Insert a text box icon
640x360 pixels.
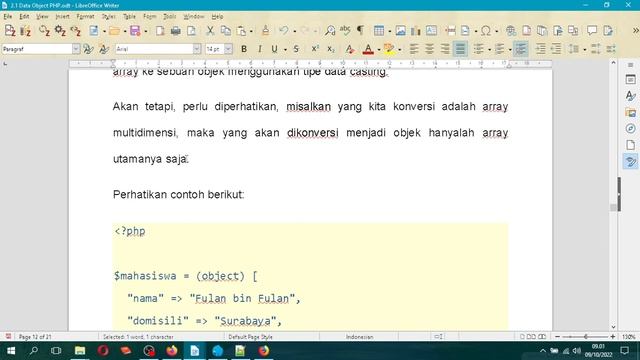(431, 31)
